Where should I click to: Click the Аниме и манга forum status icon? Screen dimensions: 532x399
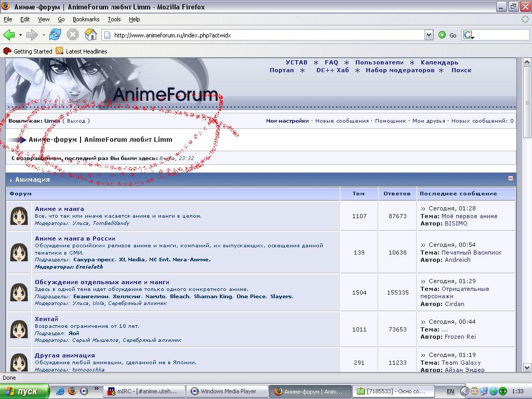coord(19,216)
